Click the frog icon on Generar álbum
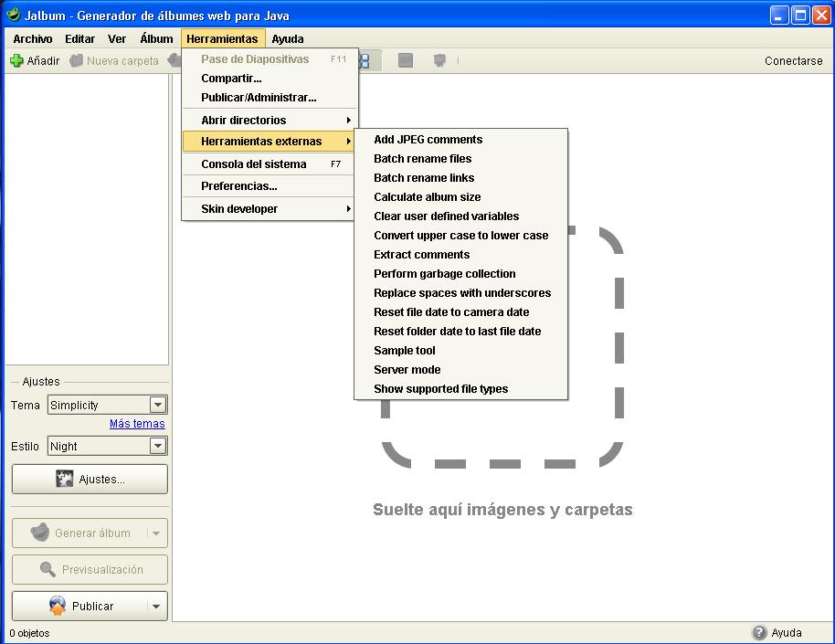 coord(40,533)
